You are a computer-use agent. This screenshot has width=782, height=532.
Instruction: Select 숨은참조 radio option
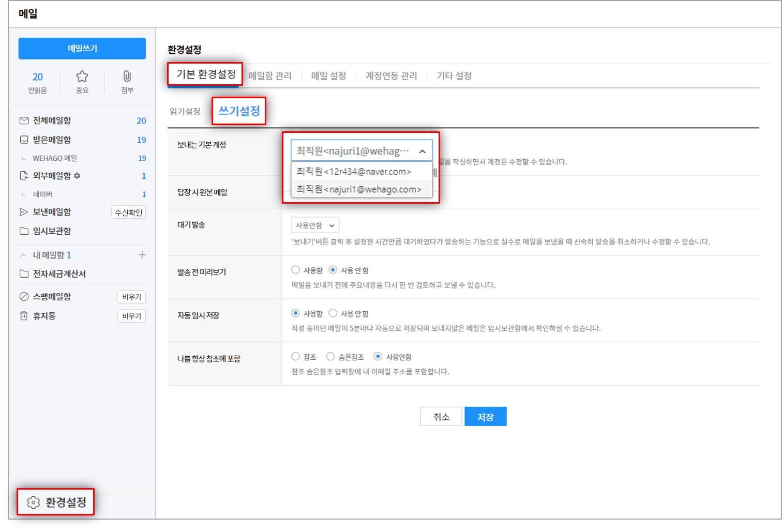[330, 357]
